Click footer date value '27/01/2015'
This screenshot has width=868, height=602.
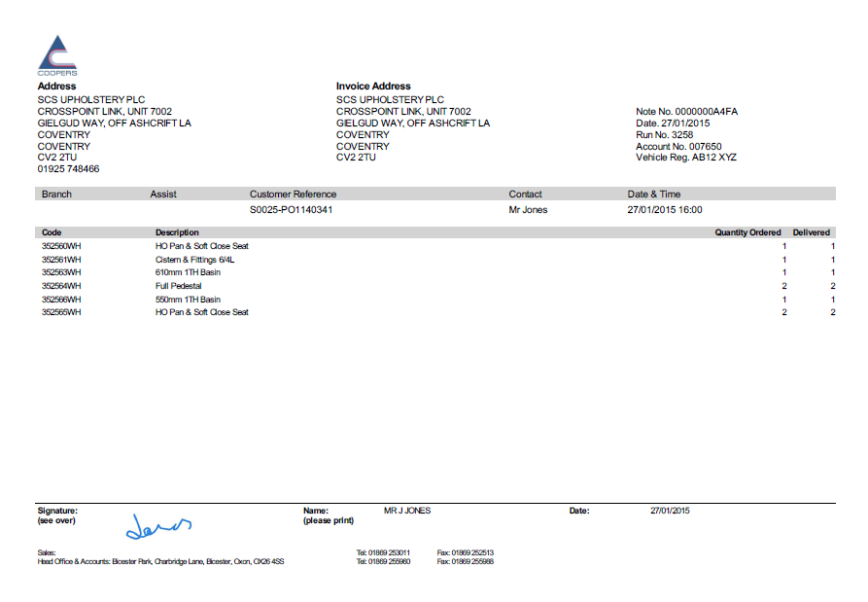[x=670, y=511]
